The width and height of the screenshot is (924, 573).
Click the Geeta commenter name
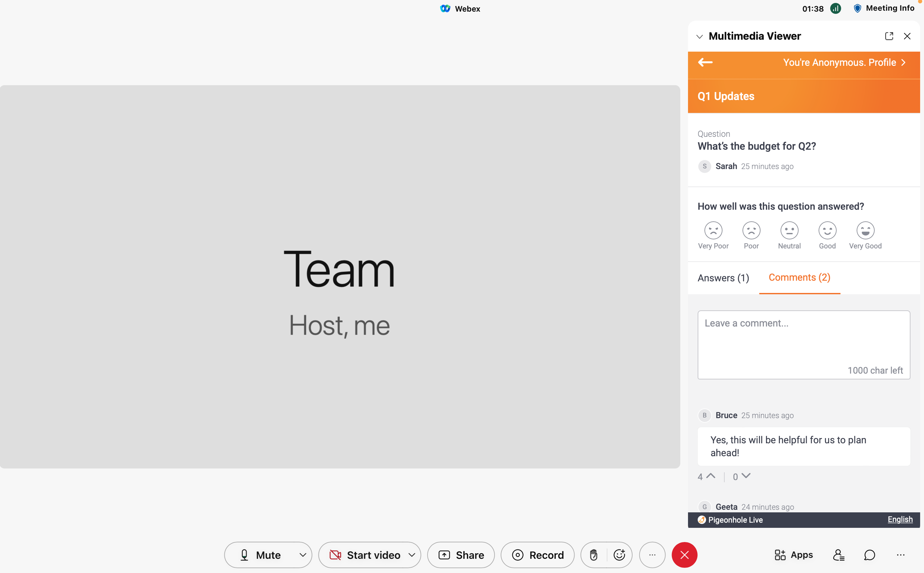[726, 507]
